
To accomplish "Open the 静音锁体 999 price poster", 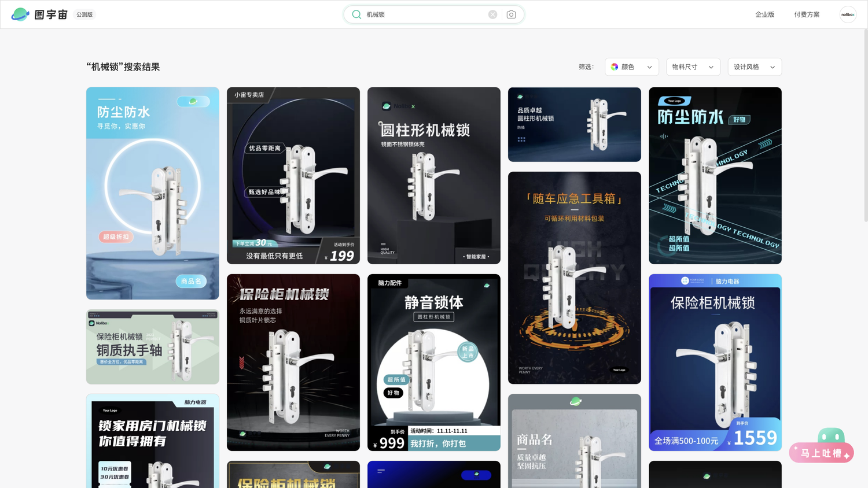I will (x=434, y=363).
